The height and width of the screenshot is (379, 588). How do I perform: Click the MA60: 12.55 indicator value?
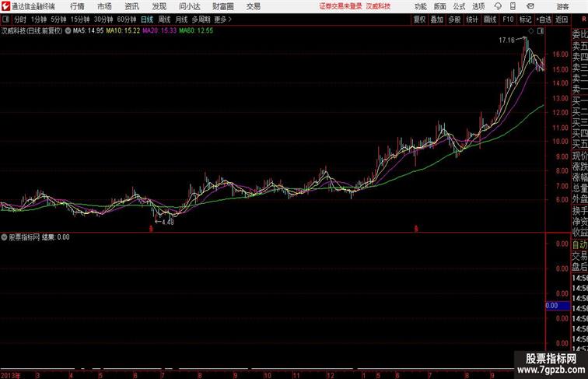[x=196, y=31]
